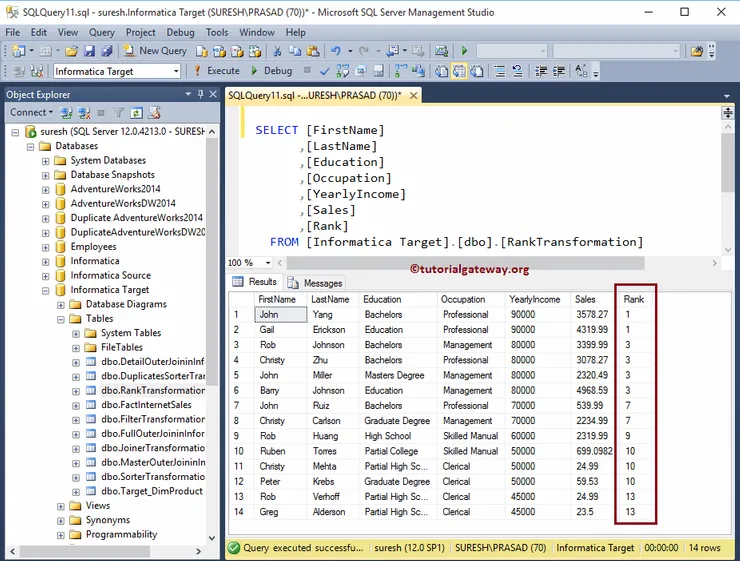Collapse the Tables folder node
740x561 pixels.
pyautogui.click(x=61, y=319)
